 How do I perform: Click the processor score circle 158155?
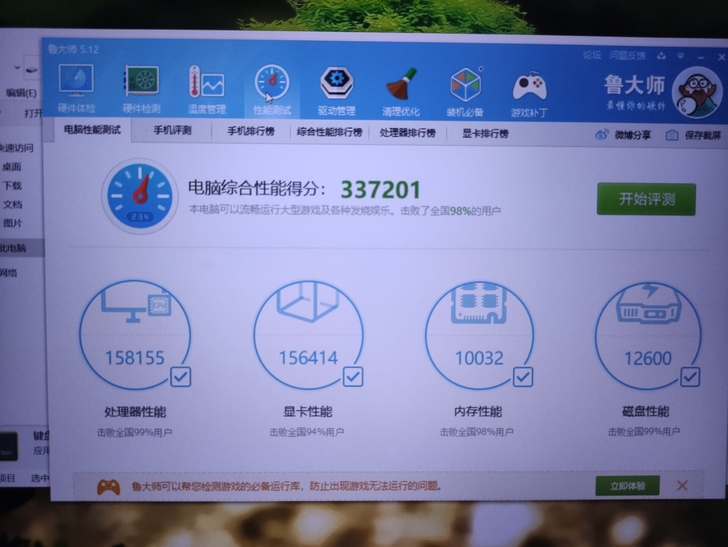135,334
